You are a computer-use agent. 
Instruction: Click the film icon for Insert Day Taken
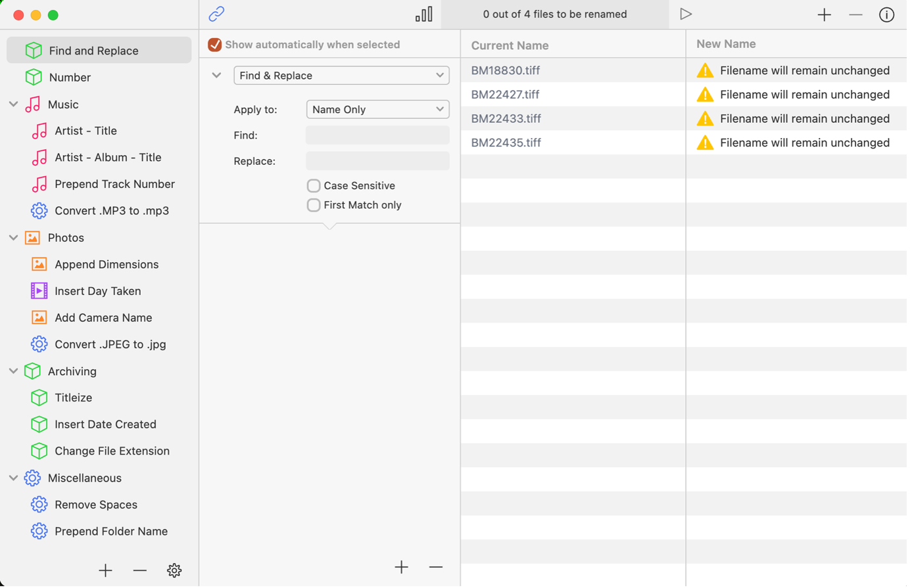pyautogui.click(x=39, y=290)
